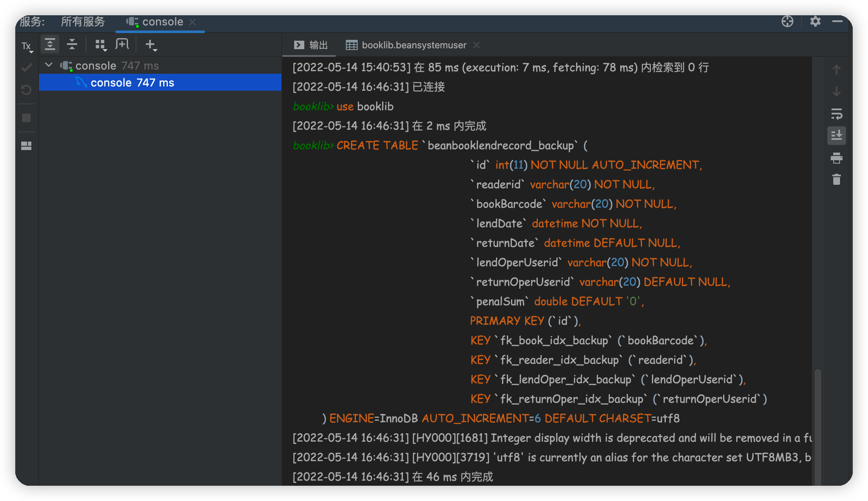Click the print icon in output gutter
Screen dimensions: 868x501
[x=837, y=158]
